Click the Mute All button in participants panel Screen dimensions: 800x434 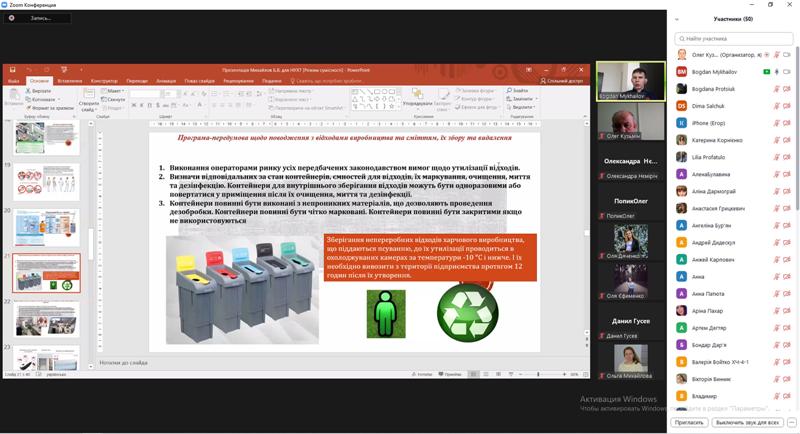[746, 422]
